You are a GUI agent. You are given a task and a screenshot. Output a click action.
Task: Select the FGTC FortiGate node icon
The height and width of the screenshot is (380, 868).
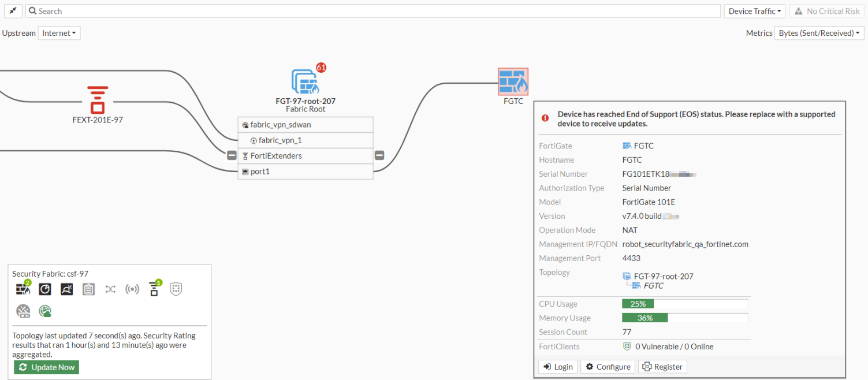tap(513, 81)
